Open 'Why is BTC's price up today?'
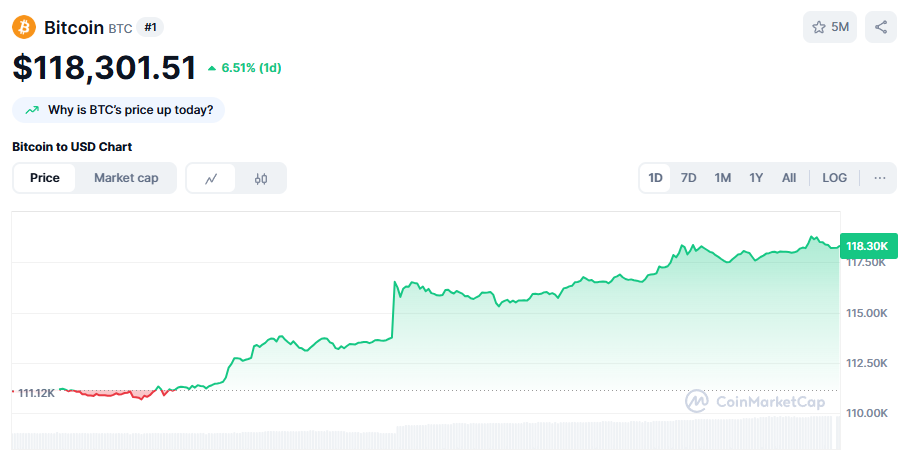Image resolution: width=906 pixels, height=454 pixels. click(118, 110)
